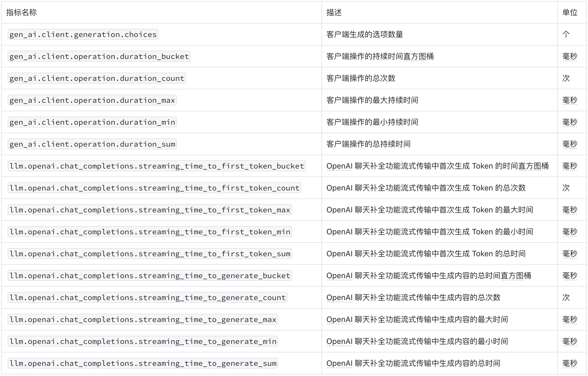This screenshot has width=588, height=376.
Task: Select streaming_time_to_first_token_bucket metric name
Action: tap(157, 166)
